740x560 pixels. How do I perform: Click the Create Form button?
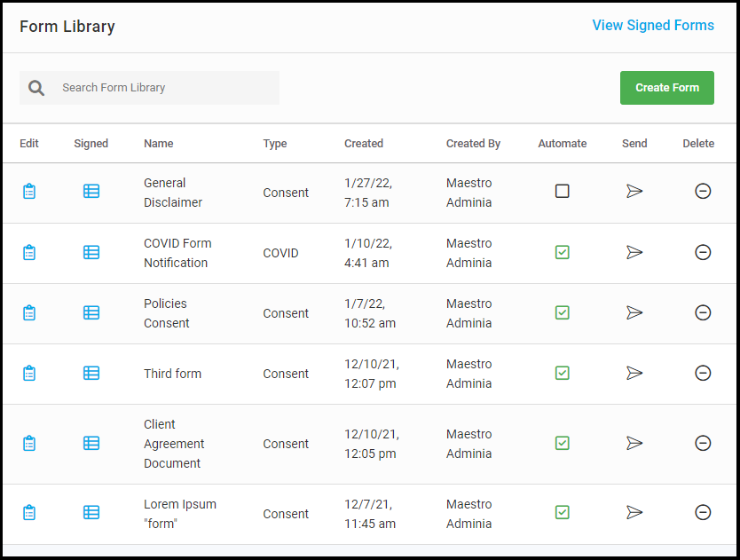point(667,88)
